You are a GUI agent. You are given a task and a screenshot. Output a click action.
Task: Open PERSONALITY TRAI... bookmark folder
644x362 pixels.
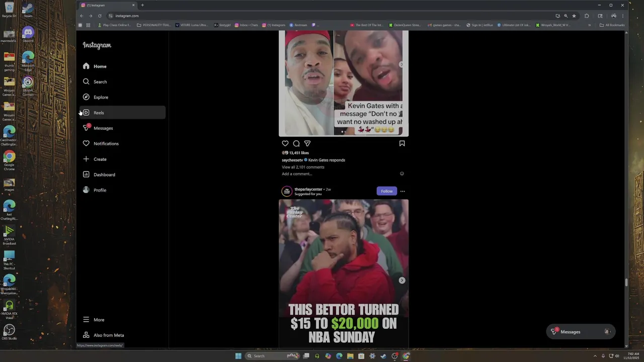[154, 25]
